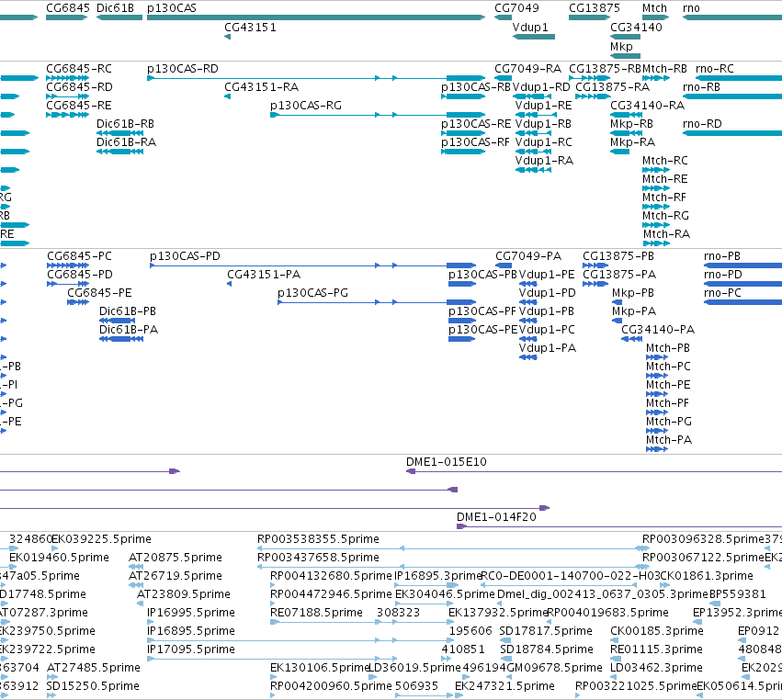The width and height of the screenshot is (782, 700).
Task: Open transcript Vdup1-RD
Action: (x=541, y=86)
